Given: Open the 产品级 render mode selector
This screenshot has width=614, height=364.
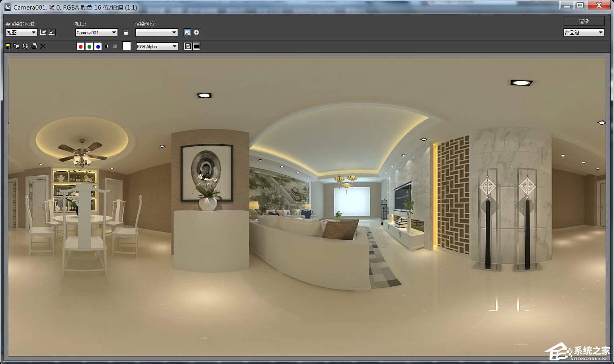Looking at the screenshot, I should [584, 32].
